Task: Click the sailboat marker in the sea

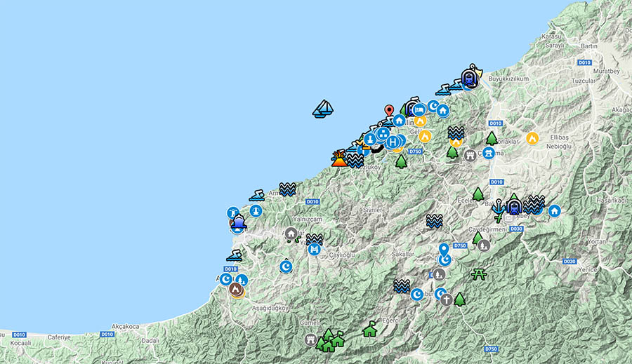Action: click(323, 109)
